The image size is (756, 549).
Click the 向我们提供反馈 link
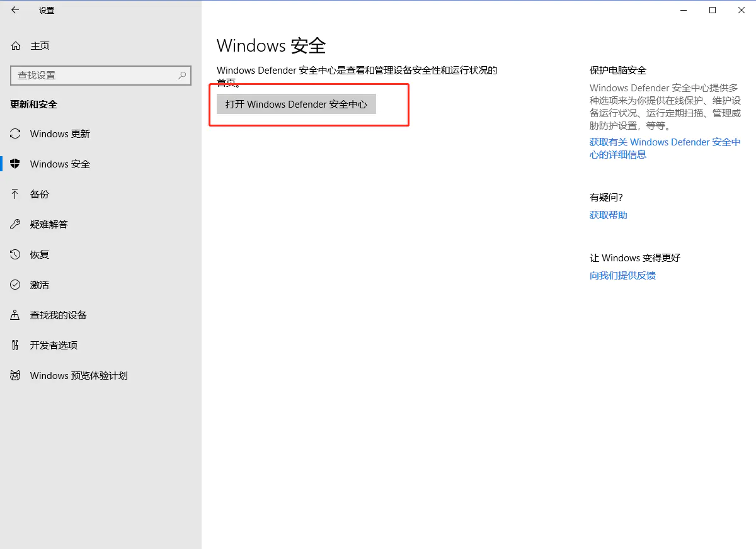click(x=622, y=276)
